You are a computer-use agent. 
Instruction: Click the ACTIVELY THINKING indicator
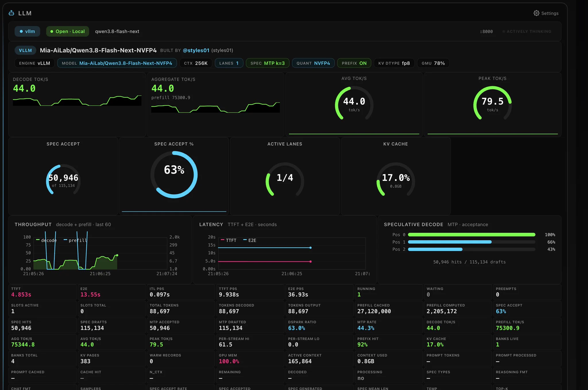pos(527,31)
